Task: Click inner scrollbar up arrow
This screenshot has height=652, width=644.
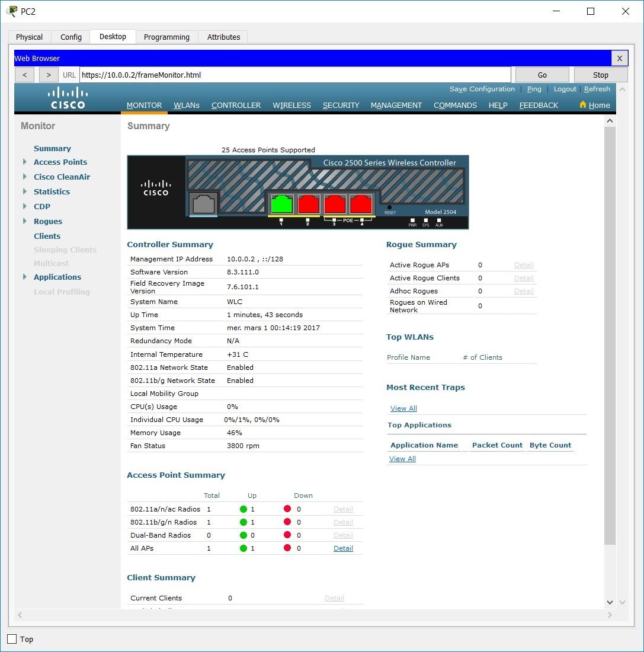Action: click(610, 120)
